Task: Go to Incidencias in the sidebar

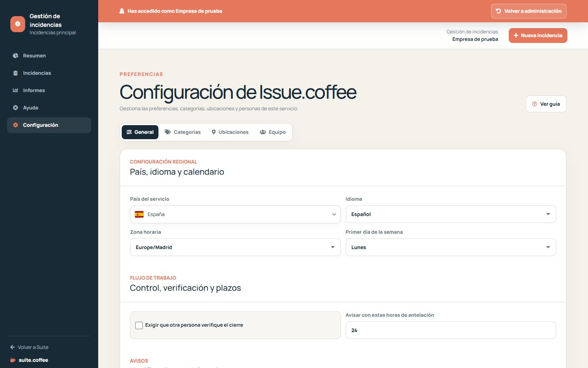Action: pyautogui.click(x=49, y=73)
